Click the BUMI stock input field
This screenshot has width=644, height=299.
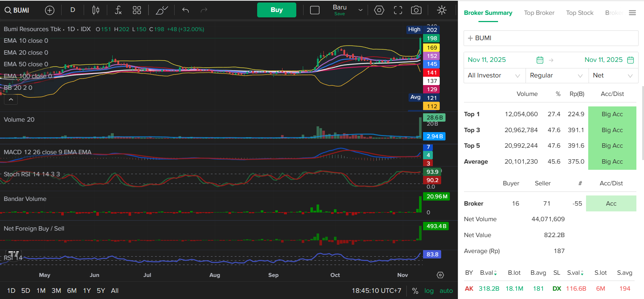pyautogui.click(x=551, y=38)
